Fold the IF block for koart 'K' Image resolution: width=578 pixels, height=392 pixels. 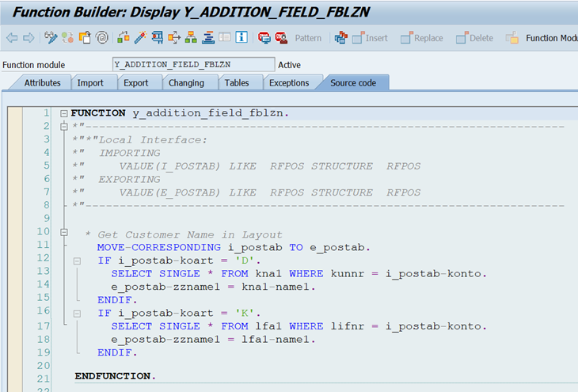click(x=77, y=314)
